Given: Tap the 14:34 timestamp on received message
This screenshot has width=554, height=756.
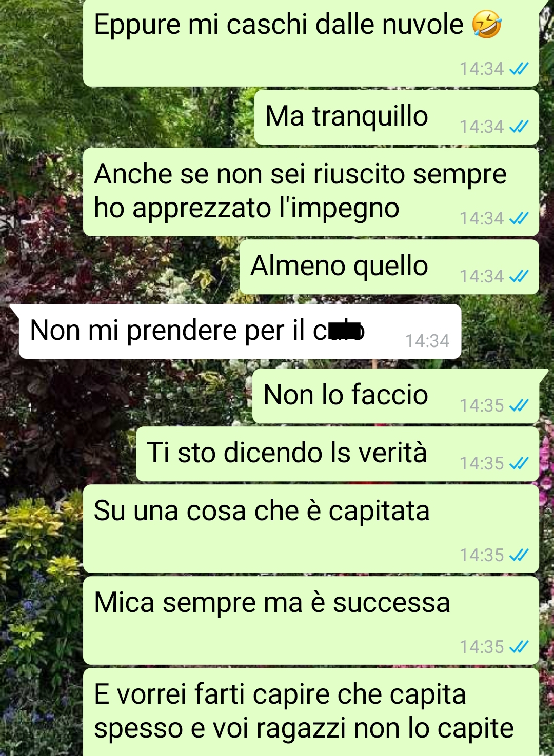Looking at the screenshot, I should pyautogui.click(x=427, y=341).
